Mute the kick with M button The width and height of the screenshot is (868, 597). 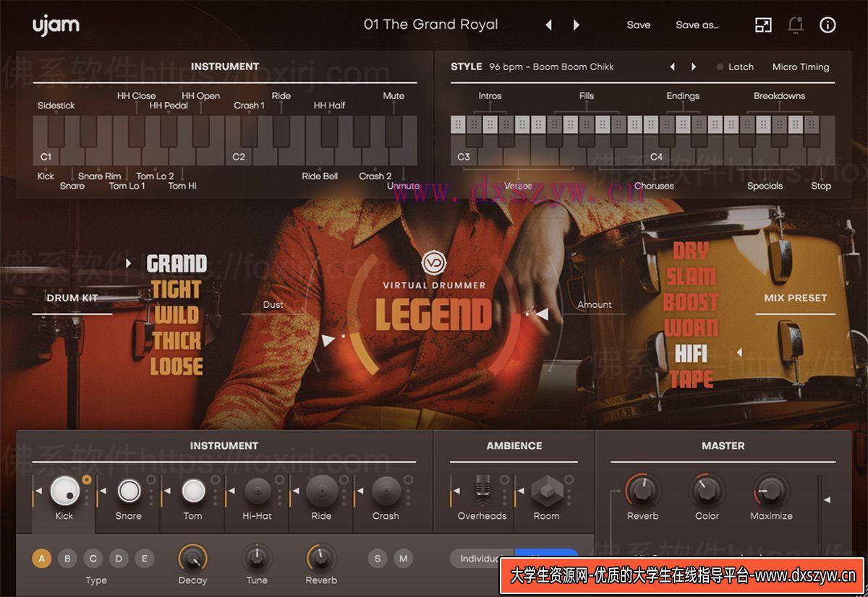point(403,558)
